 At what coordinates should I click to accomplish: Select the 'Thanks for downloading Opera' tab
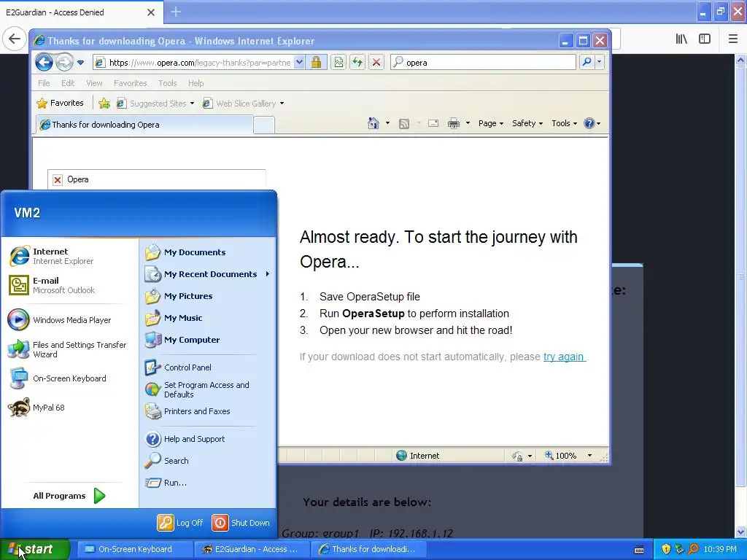coord(144,125)
